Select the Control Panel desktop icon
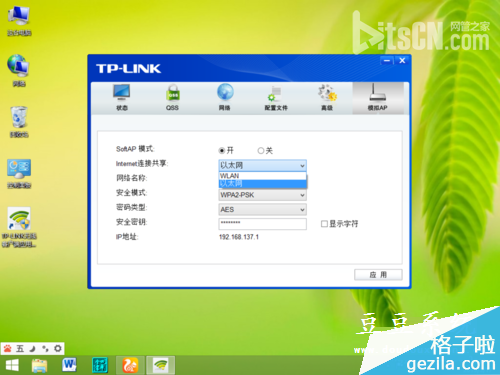The width and height of the screenshot is (500, 375). point(19,173)
